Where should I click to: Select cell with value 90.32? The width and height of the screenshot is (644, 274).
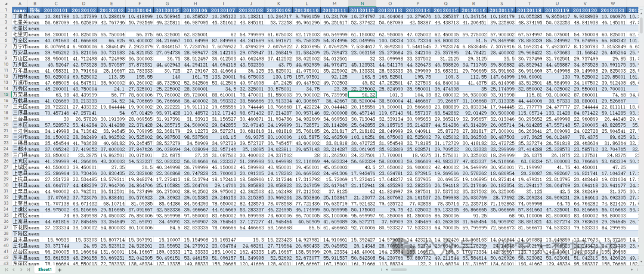pos(362,94)
